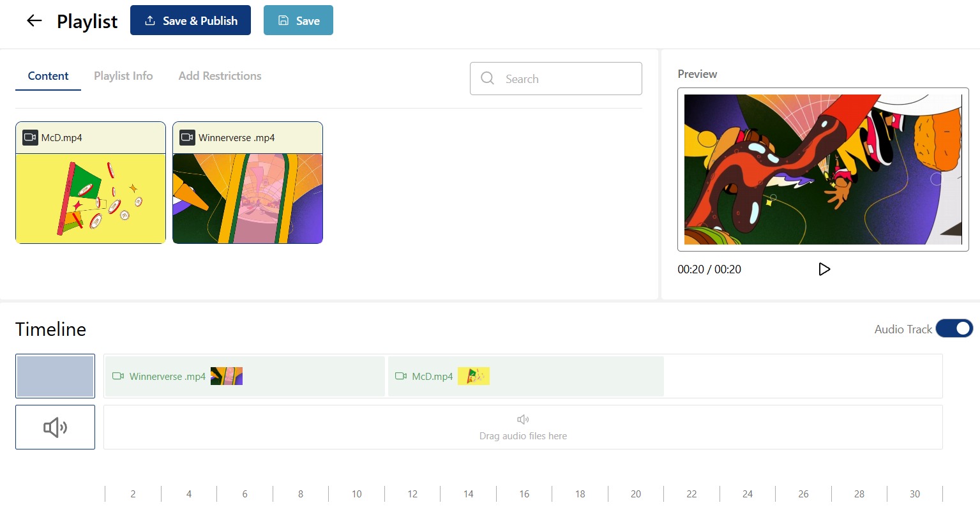Switch to the Playlist Info tab
Screen dimensions: 980x521
pos(123,76)
